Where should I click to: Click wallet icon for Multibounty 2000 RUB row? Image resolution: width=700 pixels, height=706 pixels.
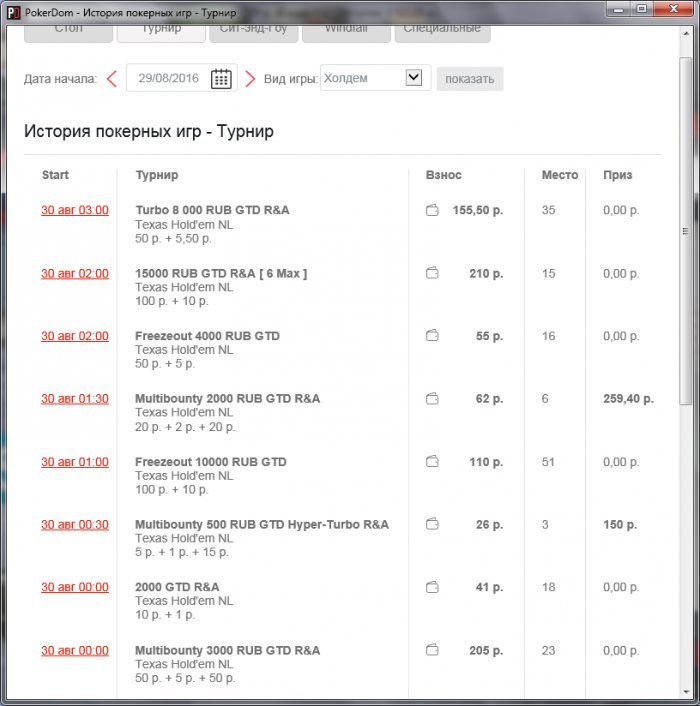(432, 398)
